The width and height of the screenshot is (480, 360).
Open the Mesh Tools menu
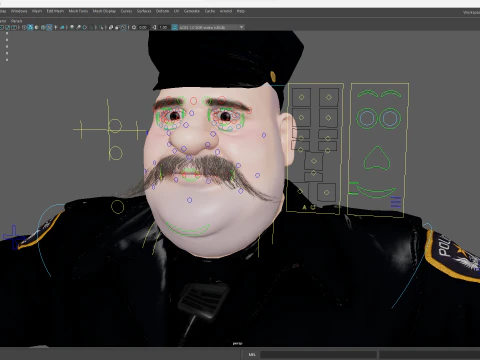78,11
